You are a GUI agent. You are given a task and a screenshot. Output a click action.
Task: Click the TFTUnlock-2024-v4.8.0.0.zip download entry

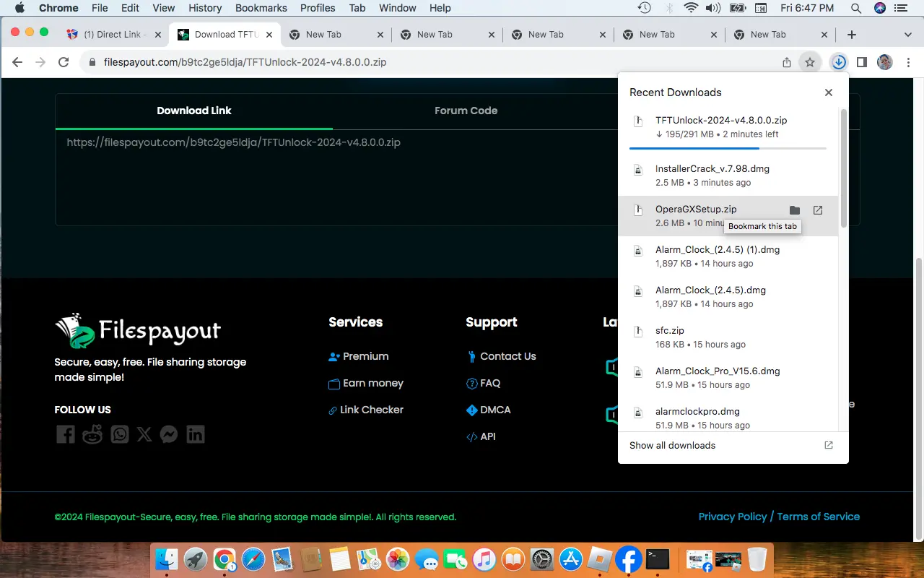(728, 127)
